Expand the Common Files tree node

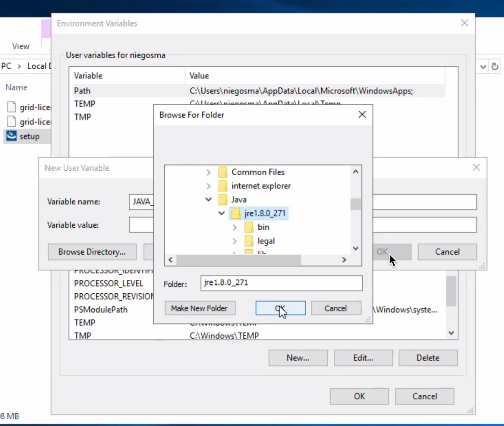208,173
